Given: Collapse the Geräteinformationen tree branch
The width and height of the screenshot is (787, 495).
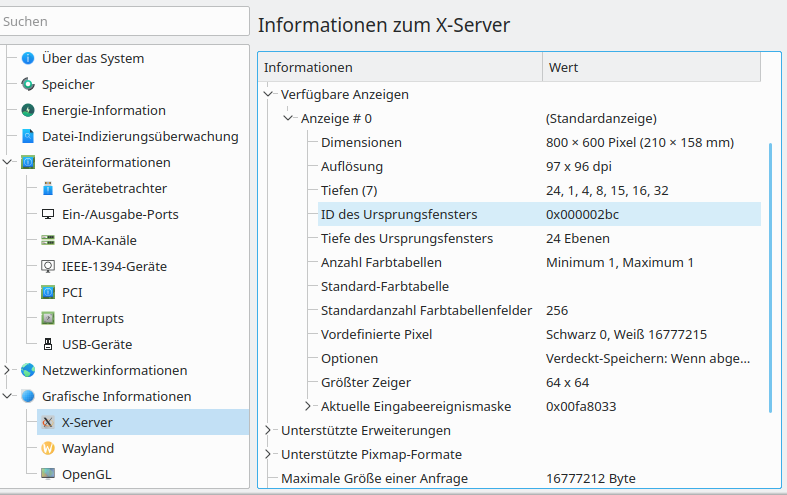Looking at the screenshot, I should point(7,162).
